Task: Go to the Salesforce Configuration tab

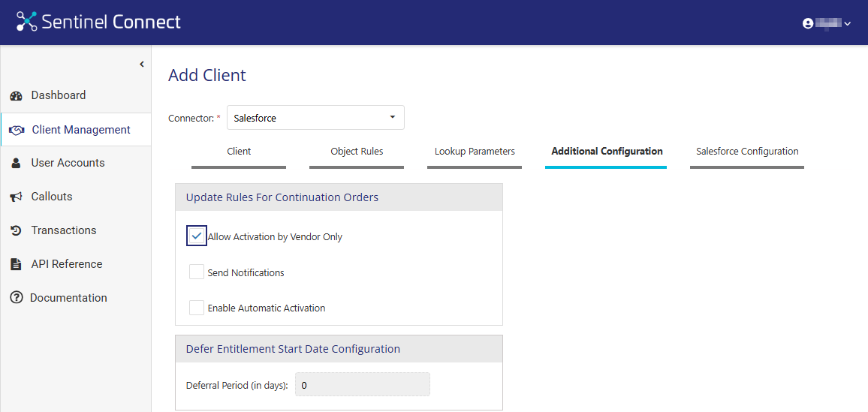Action: [746, 152]
